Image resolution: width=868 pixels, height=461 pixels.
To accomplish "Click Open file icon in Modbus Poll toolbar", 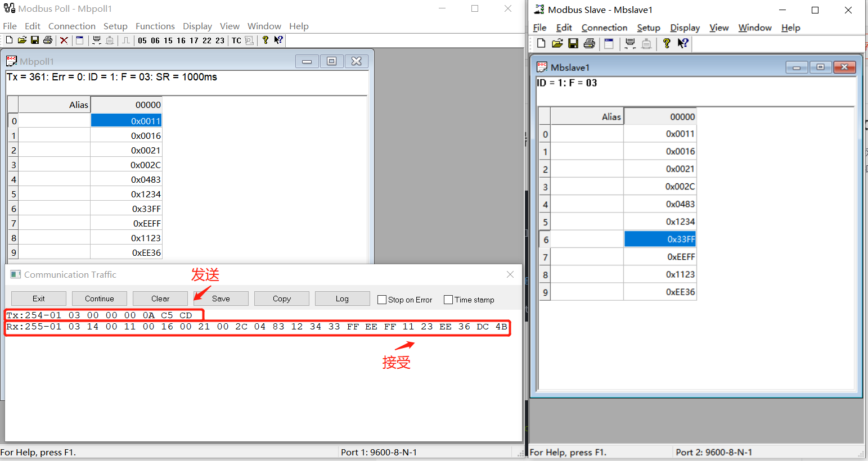I will coord(22,40).
